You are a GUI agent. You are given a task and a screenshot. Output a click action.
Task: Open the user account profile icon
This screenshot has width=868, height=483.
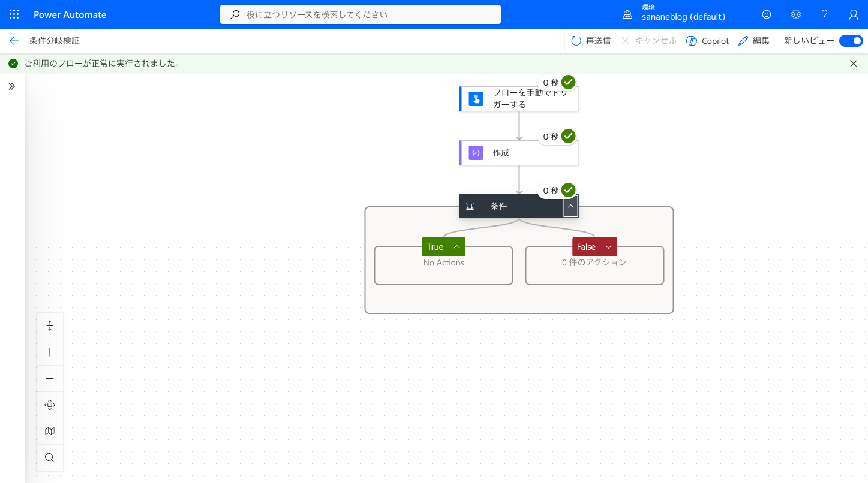coord(854,14)
